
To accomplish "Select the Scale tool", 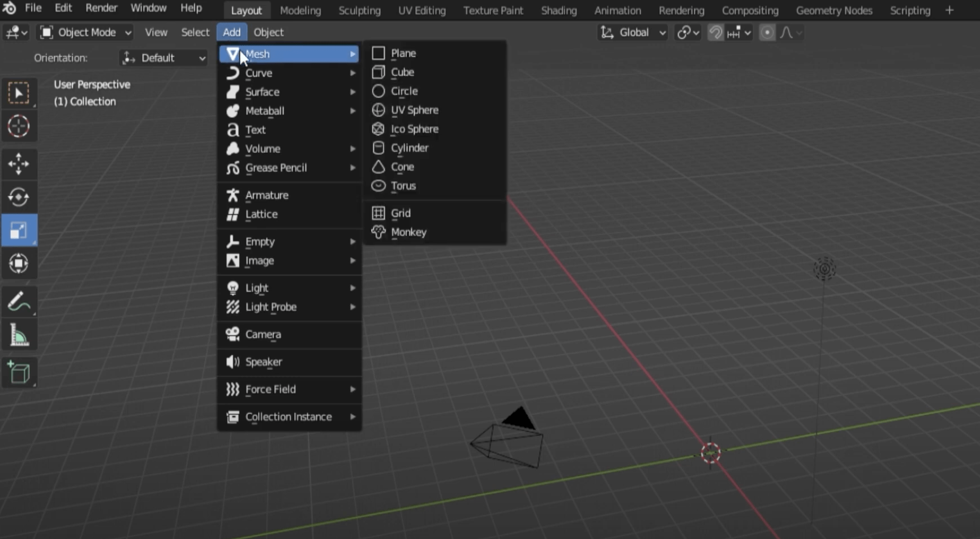I will pos(19,230).
